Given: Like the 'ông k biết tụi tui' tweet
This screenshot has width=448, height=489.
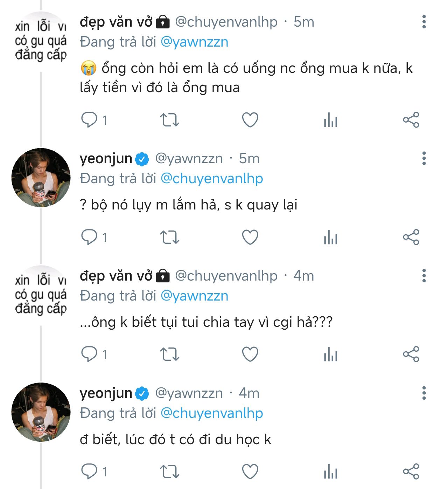Looking at the screenshot, I should coord(250,354).
